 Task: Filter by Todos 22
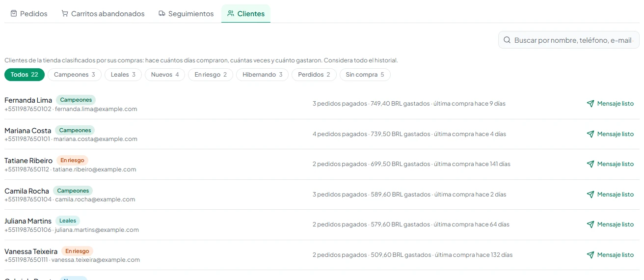(x=25, y=75)
